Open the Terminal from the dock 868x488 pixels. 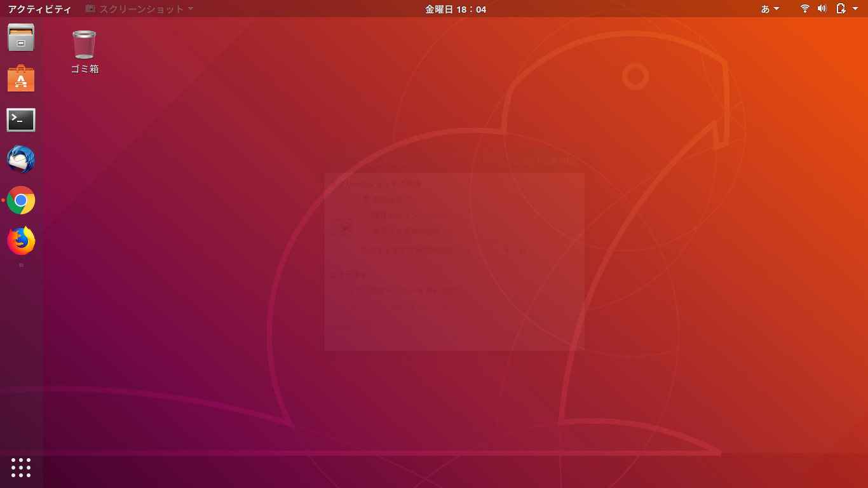coord(21,119)
